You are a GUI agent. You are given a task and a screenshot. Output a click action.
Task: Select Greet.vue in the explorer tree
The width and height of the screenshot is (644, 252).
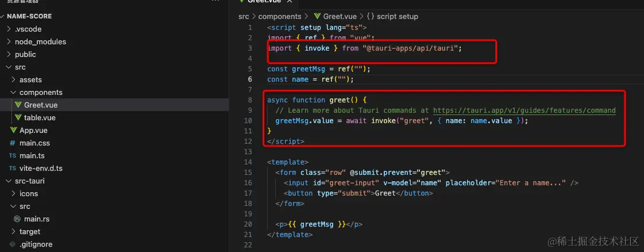(41, 105)
